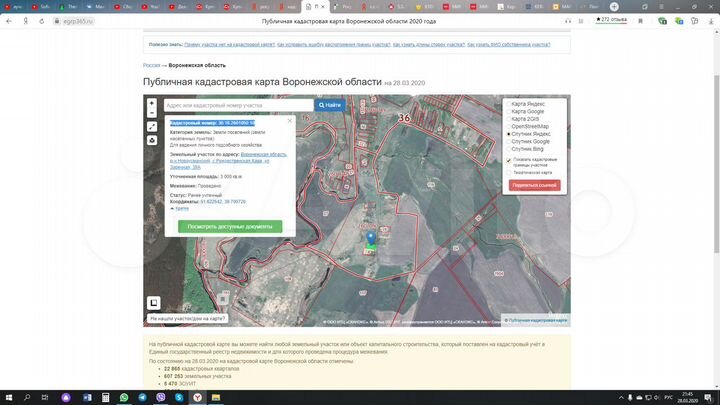Image resolution: width=720 pixels, height=405 pixels.
Task: Select the OpenStreetMap layer option
Action: coord(510,127)
